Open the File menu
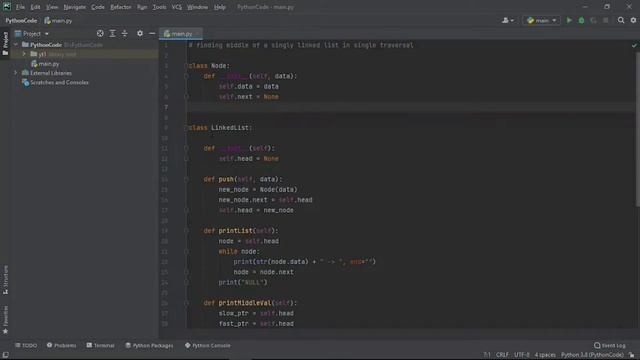The image size is (640, 360). (x=20, y=7)
